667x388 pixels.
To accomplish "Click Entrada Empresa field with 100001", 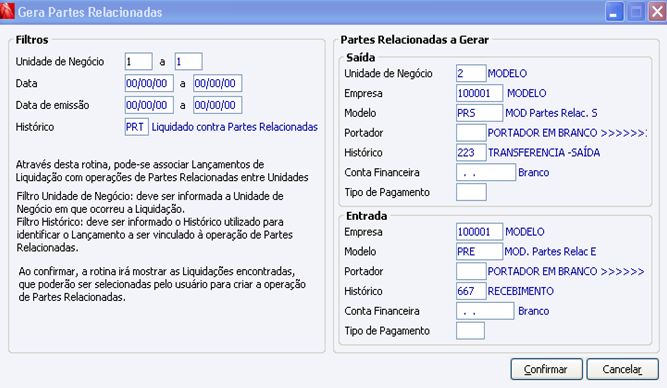I will [479, 231].
